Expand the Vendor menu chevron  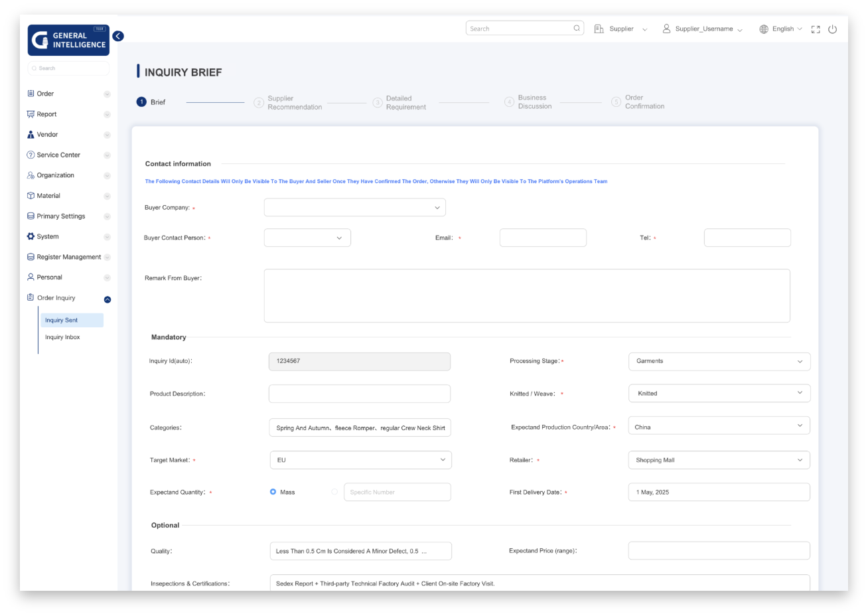(107, 135)
